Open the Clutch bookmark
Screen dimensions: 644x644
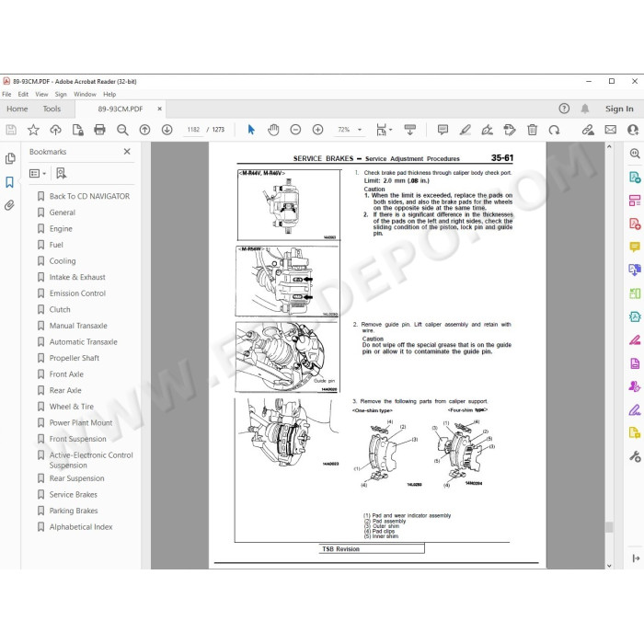(60, 310)
